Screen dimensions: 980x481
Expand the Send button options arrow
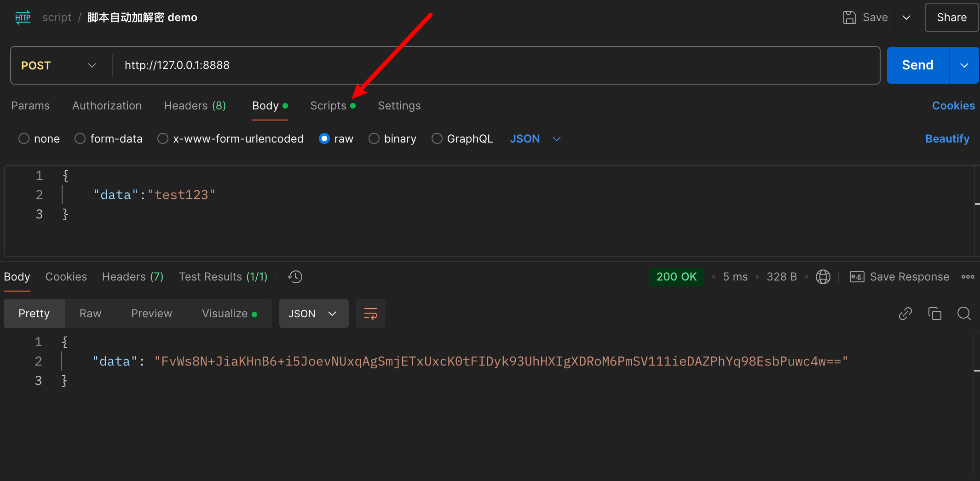(964, 65)
